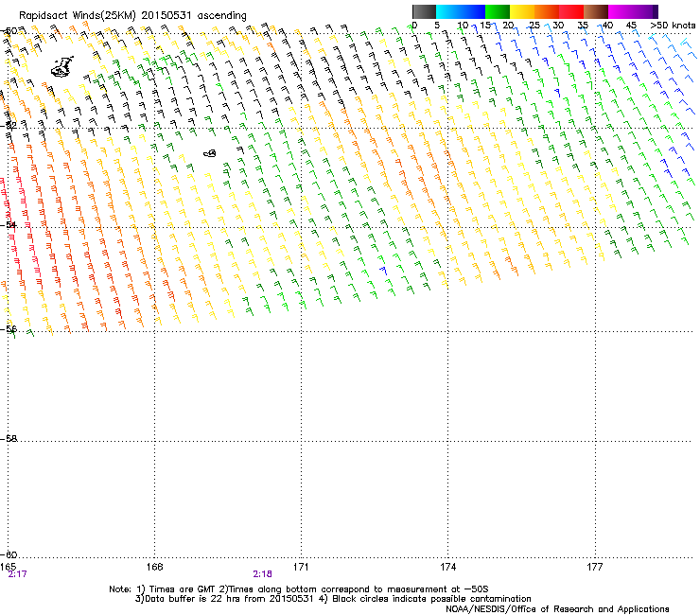Click the small island outline just below the -52 line
The image size is (700, 615).
[x=210, y=153]
